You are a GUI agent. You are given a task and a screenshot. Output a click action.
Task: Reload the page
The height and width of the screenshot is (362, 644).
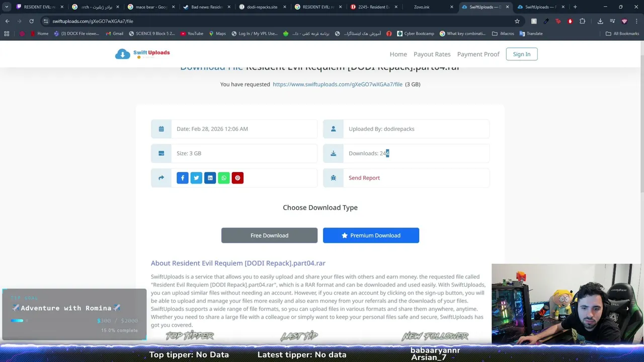point(31,21)
